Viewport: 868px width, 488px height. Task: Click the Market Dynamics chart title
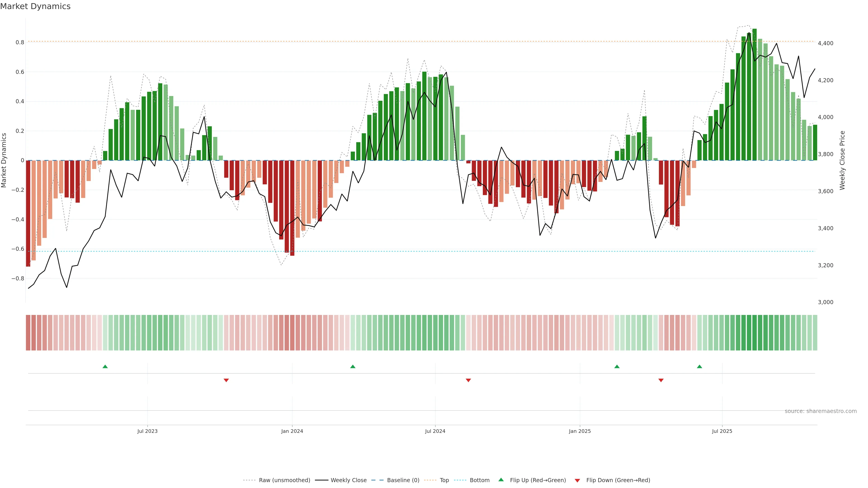tap(35, 6)
